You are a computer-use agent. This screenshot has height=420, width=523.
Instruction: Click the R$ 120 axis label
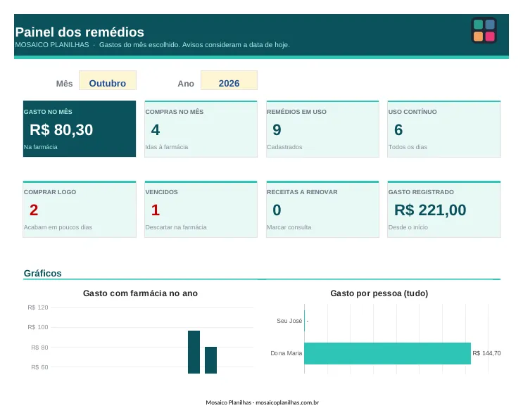click(38, 307)
